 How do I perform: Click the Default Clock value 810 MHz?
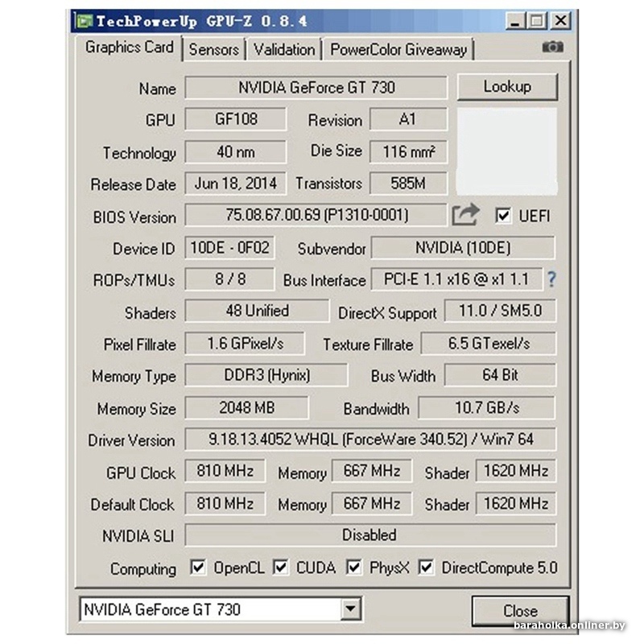tap(225, 504)
